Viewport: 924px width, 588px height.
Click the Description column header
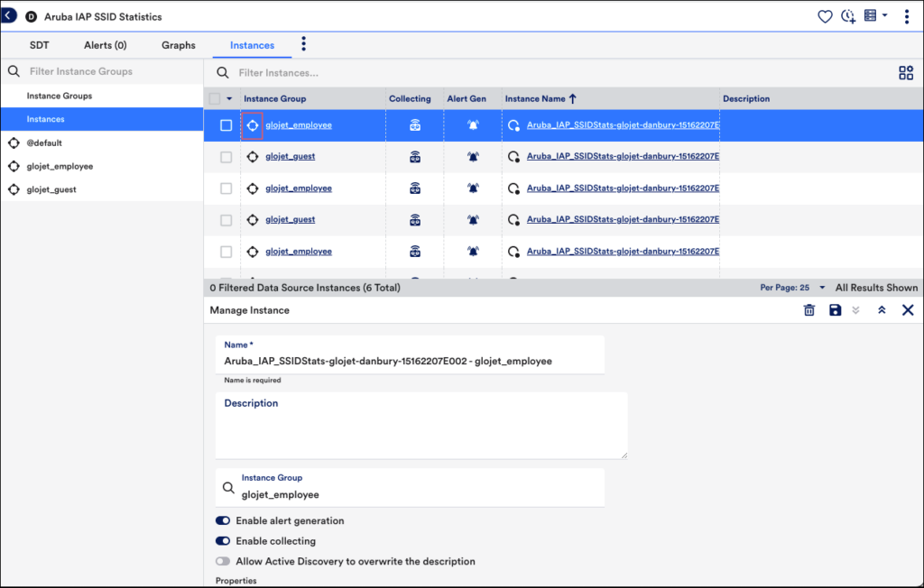(x=746, y=98)
